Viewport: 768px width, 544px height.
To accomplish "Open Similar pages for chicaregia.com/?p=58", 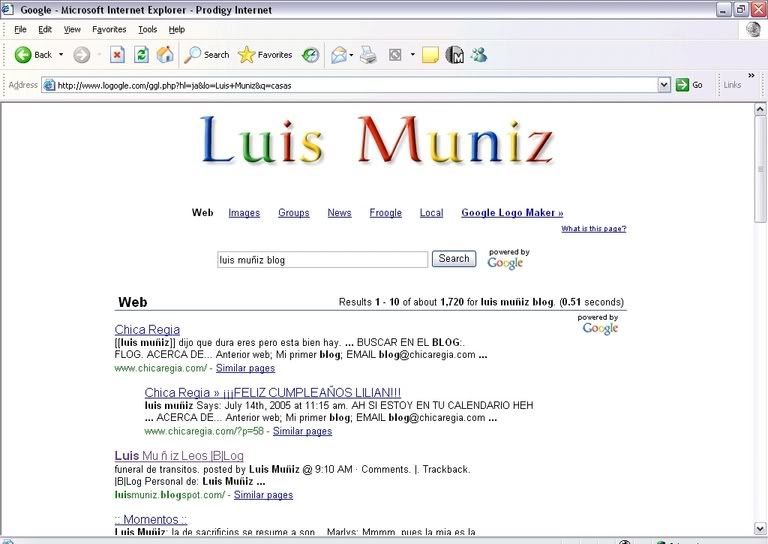I will click(302, 431).
